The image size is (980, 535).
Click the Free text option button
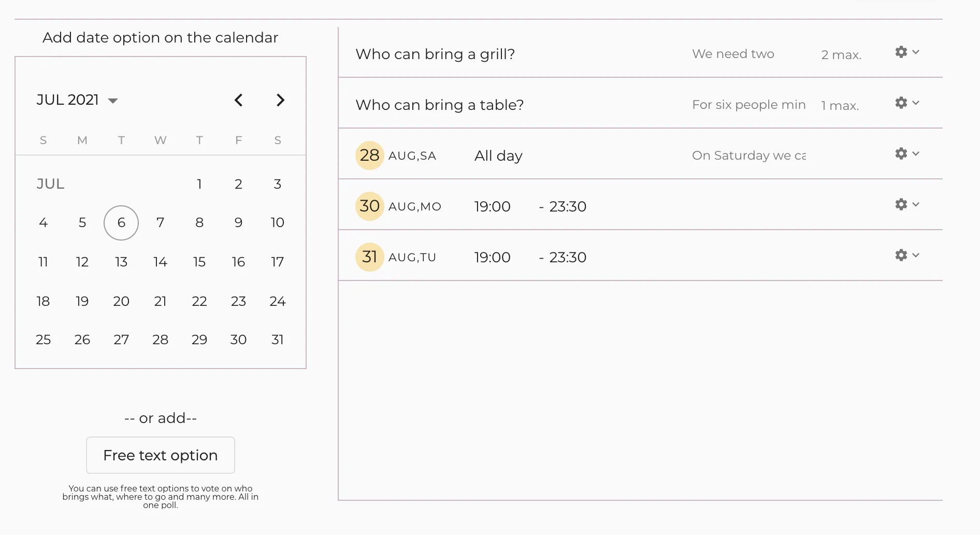pyautogui.click(x=161, y=455)
